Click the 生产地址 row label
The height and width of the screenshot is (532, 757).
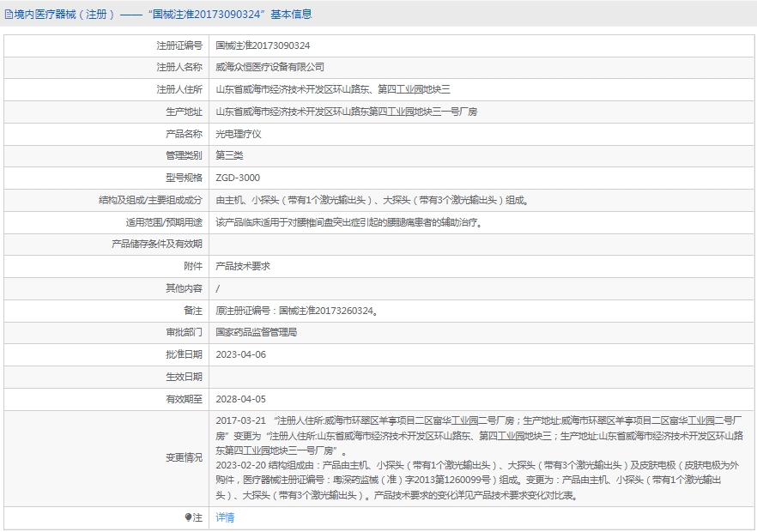(x=184, y=112)
